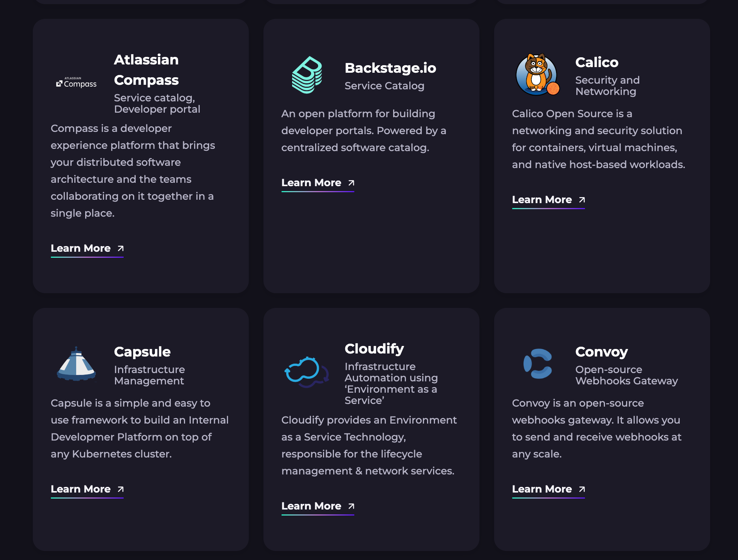Click arrow icon beside Capsule Learn More

[121, 489]
